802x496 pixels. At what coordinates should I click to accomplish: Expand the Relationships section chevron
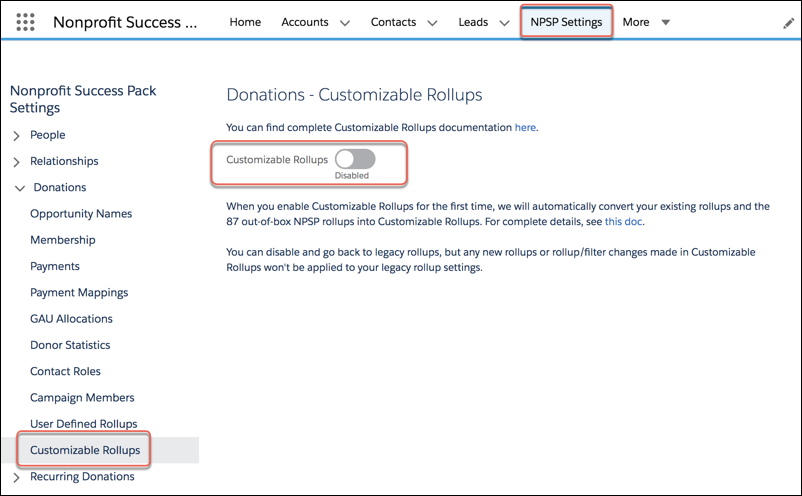[x=16, y=162]
